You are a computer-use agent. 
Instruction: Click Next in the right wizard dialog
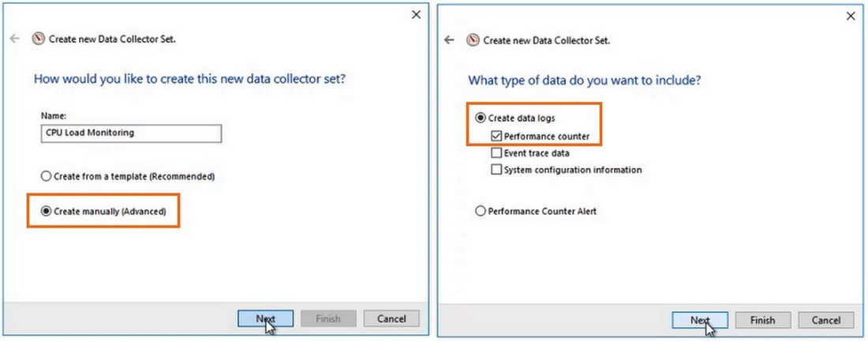[x=700, y=320]
